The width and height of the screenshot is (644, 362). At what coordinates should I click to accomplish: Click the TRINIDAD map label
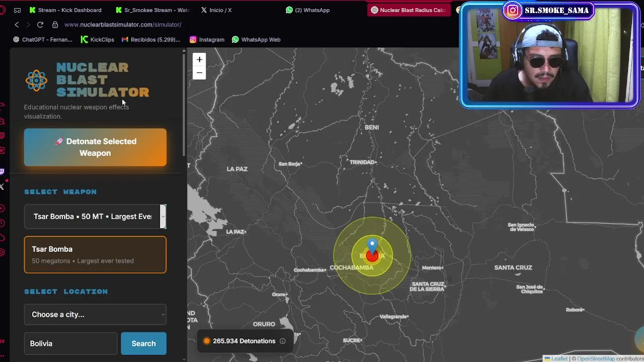tap(363, 162)
